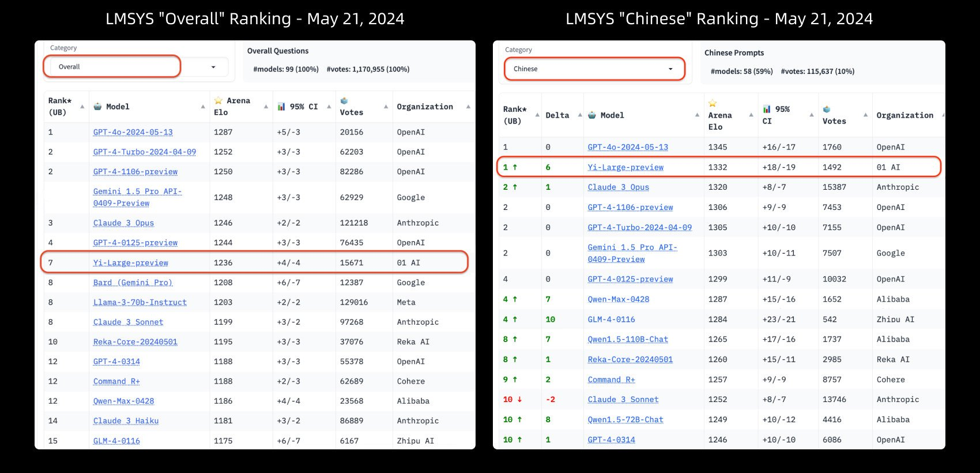Sort Chinese table by Arena Elo arrows
Image resolution: width=980 pixels, height=473 pixels.
(751, 115)
